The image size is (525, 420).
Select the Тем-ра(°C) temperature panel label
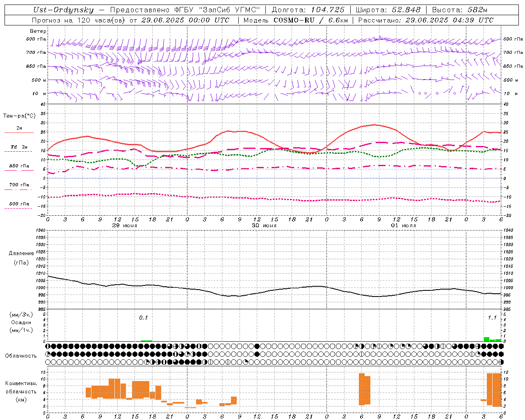[x=19, y=116]
